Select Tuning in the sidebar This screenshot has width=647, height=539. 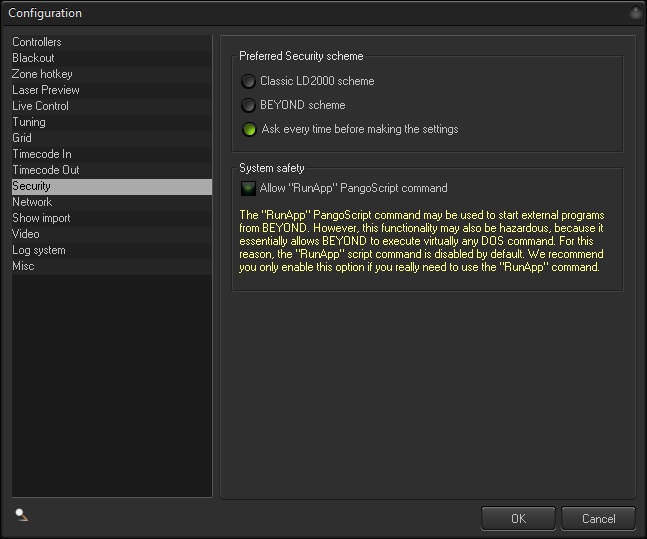112,122
